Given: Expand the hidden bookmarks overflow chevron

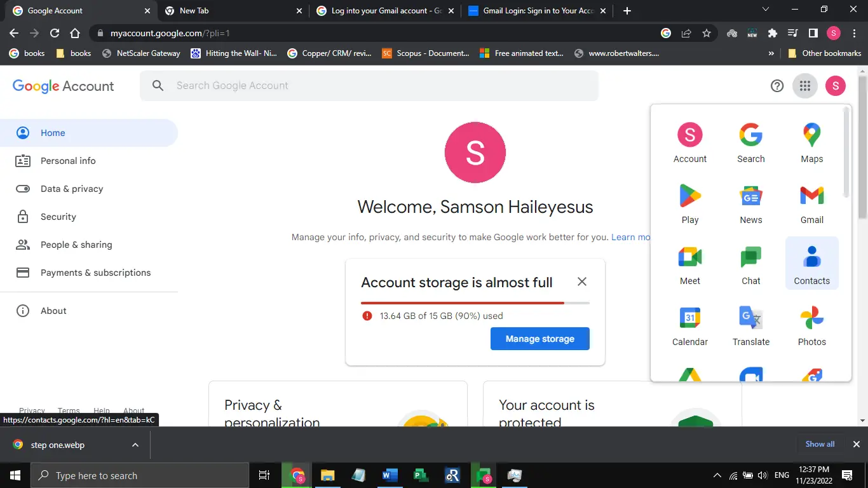Looking at the screenshot, I should point(771,53).
